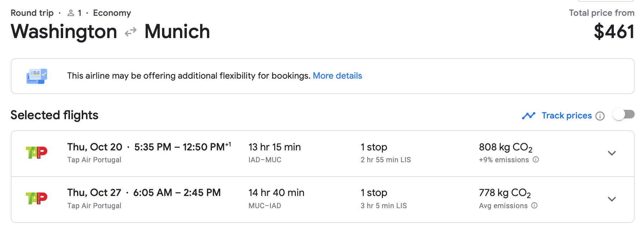
Task: Click the $461 total price
Action: [614, 32]
